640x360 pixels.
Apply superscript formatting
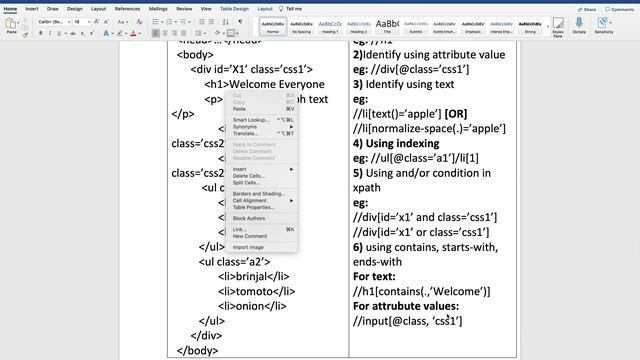click(x=92, y=33)
